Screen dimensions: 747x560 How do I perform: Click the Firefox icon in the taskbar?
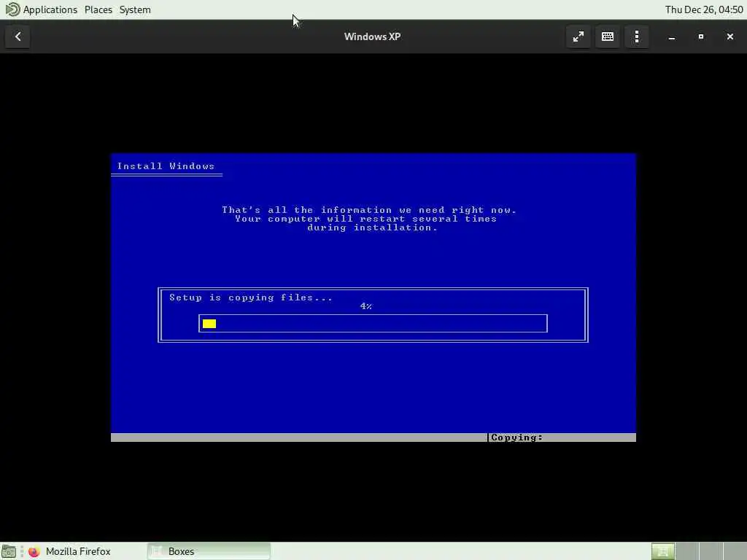click(34, 551)
